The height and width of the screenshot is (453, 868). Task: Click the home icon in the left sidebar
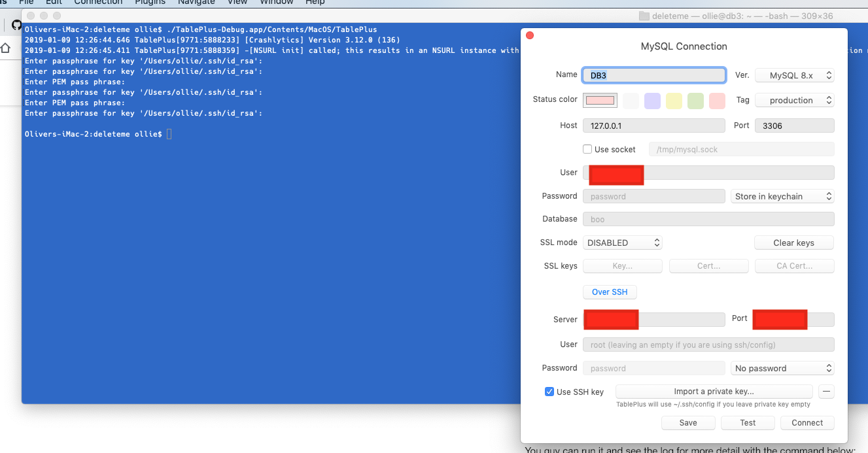pos(5,48)
